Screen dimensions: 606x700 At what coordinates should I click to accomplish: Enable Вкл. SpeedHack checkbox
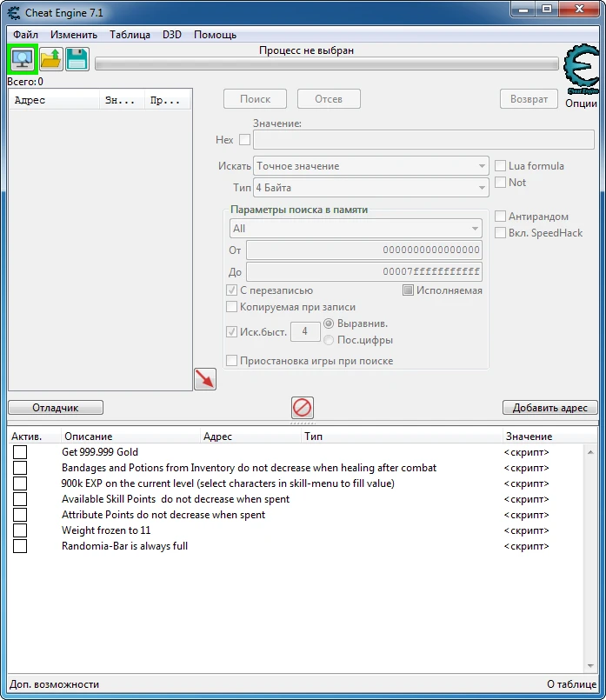[500, 232]
